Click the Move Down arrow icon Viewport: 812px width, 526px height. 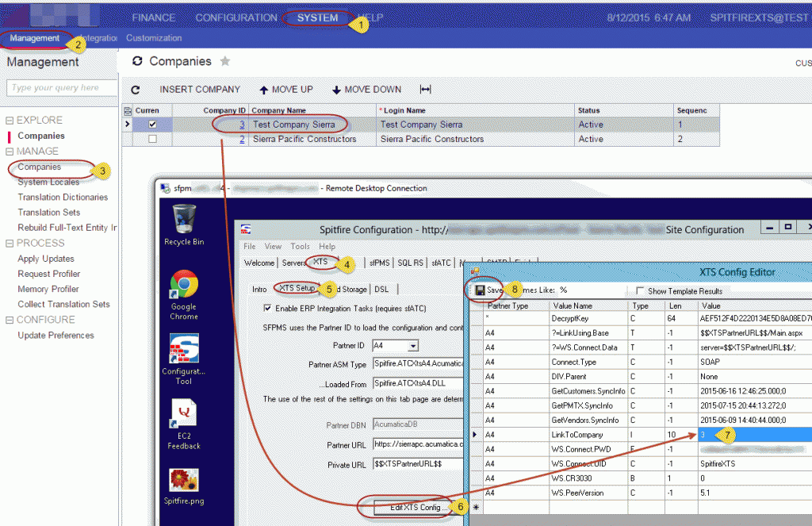click(x=336, y=90)
